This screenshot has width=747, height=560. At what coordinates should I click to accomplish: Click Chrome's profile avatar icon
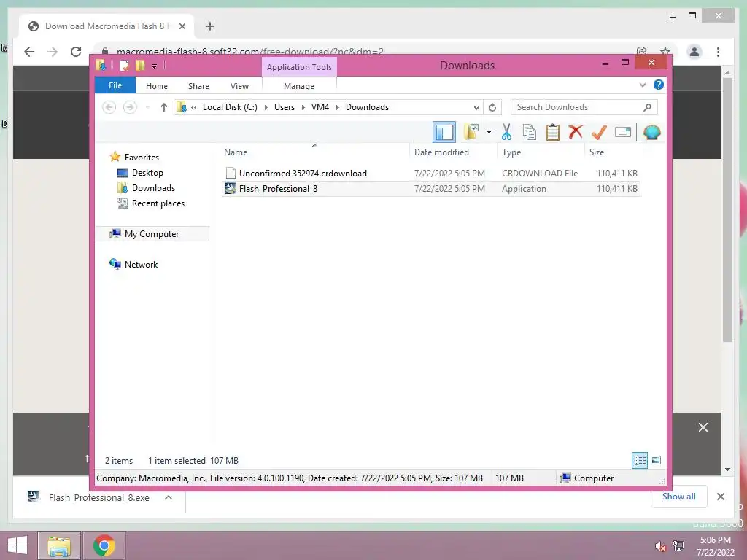point(694,52)
